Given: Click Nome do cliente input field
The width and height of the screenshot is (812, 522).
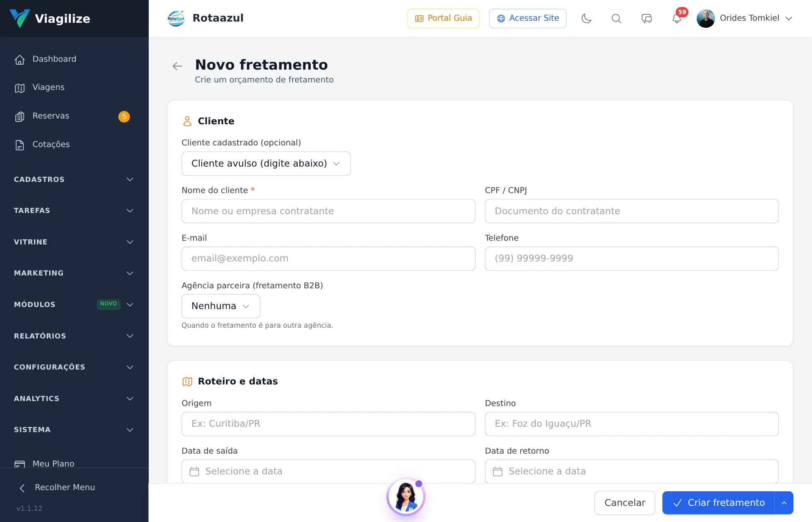Looking at the screenshot, I should (x=329, y=211).
